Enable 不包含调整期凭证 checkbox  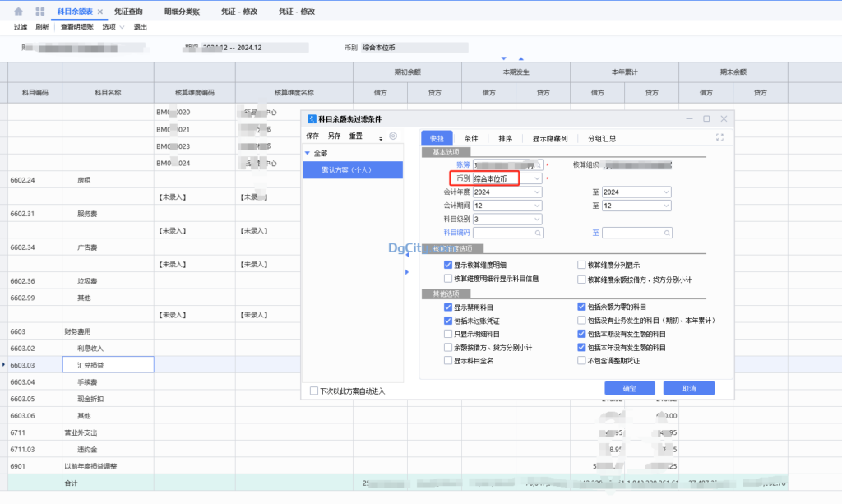coord(581,361)
